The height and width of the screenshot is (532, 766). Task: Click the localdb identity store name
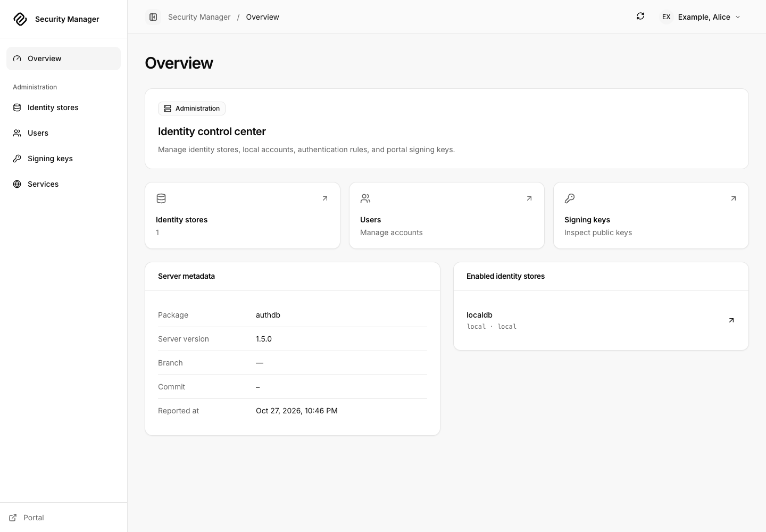pos(479,315)
